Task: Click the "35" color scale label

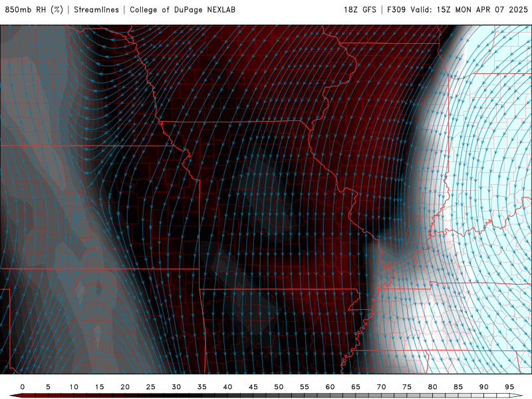Action: pos(202,387)
